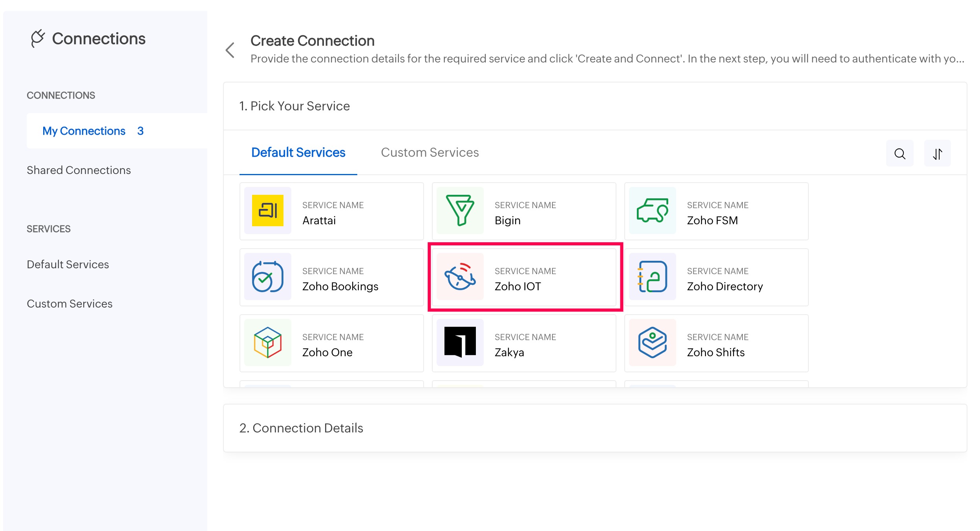Select the Zoho IOT service icon

[x=460, y=277]
